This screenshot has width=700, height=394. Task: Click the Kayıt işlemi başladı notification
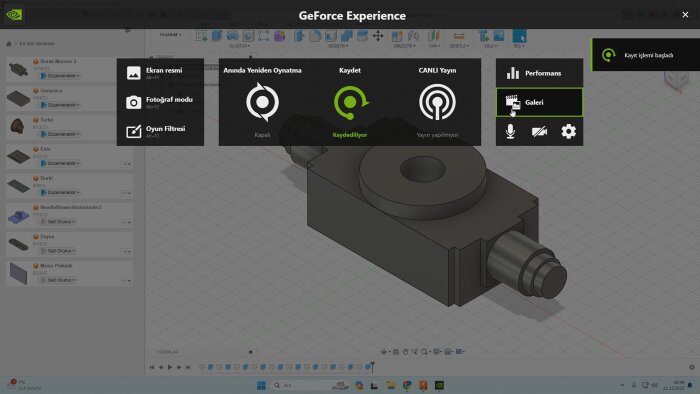646,55
